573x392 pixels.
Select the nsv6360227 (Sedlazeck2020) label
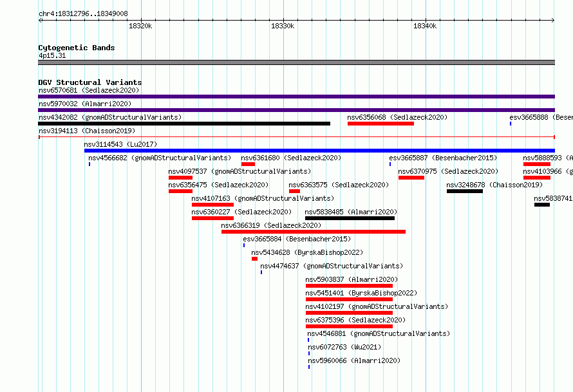pyautogui.click(x=241, y=212)
